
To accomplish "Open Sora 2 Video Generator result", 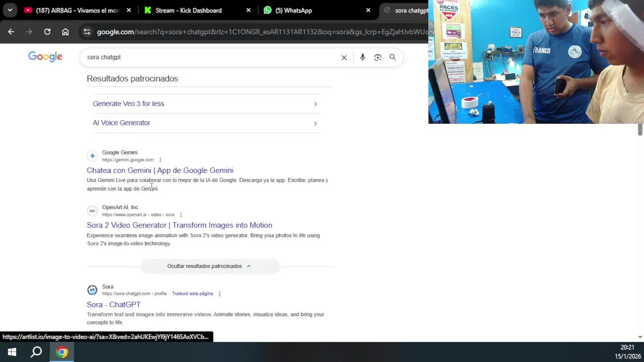I will tap(180, 225).
